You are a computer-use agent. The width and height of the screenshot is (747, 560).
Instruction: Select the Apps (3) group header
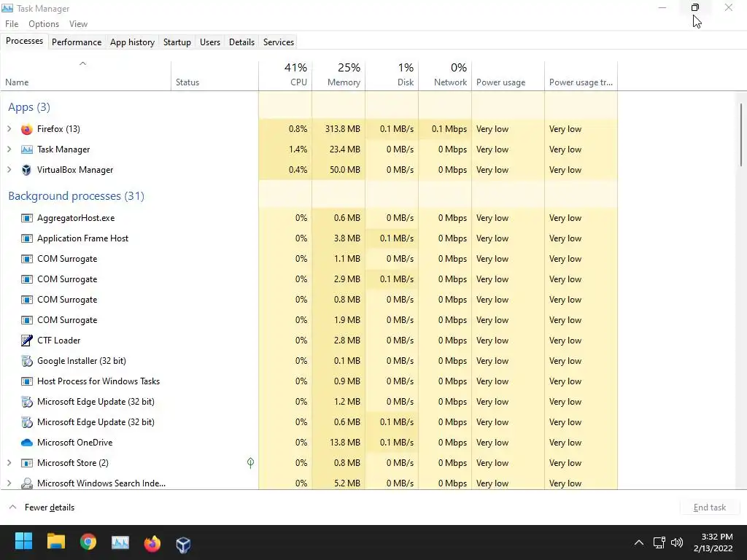pos(29,107)
